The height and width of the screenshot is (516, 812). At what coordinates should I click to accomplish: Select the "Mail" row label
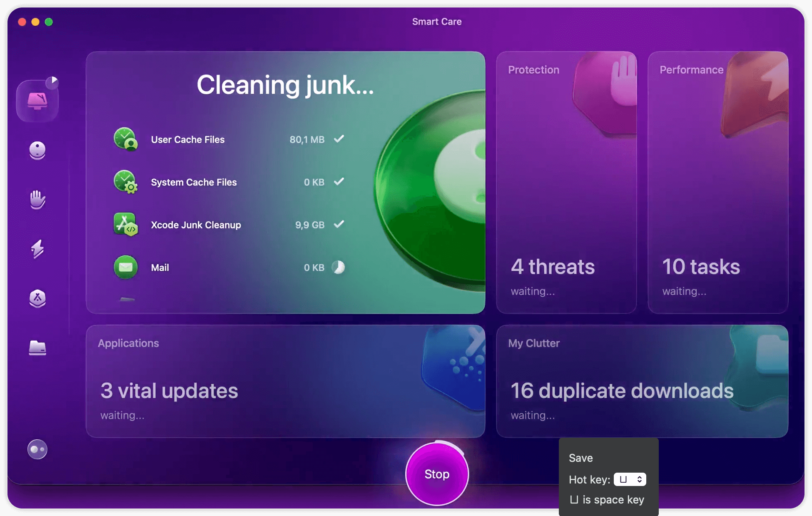(160, 268)
